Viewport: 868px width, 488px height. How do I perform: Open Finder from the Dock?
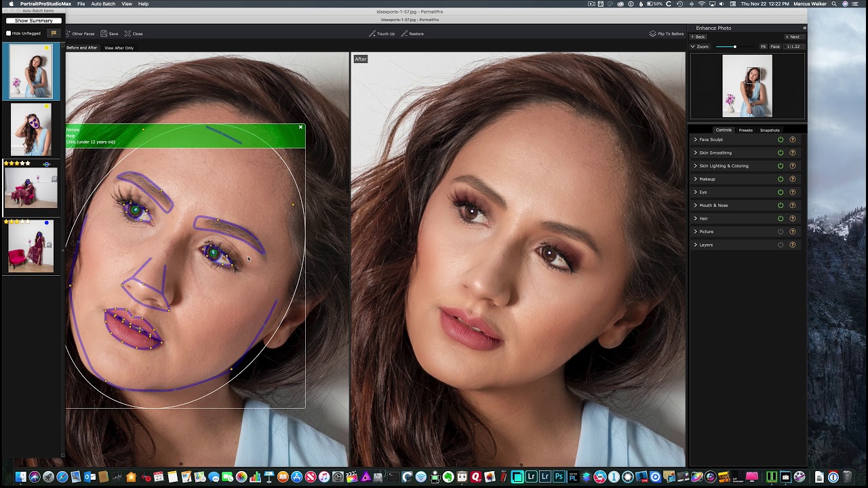coord(20,477)
